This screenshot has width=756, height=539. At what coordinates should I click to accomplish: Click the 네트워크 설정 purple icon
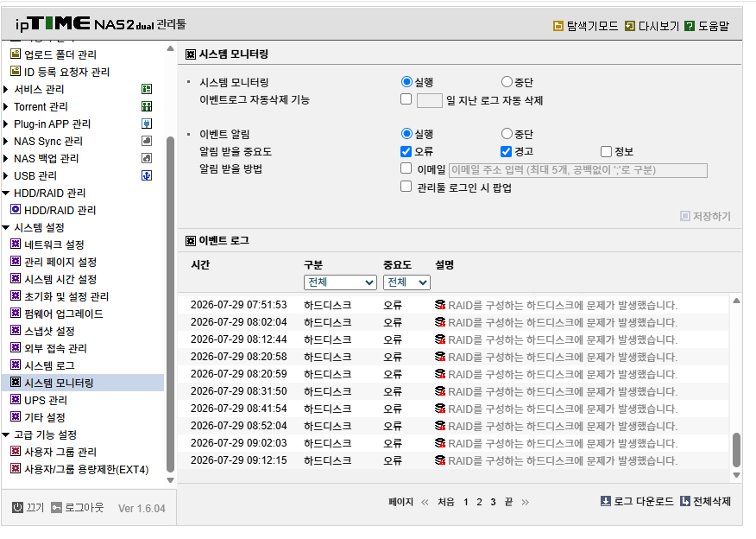click(16, 244)
